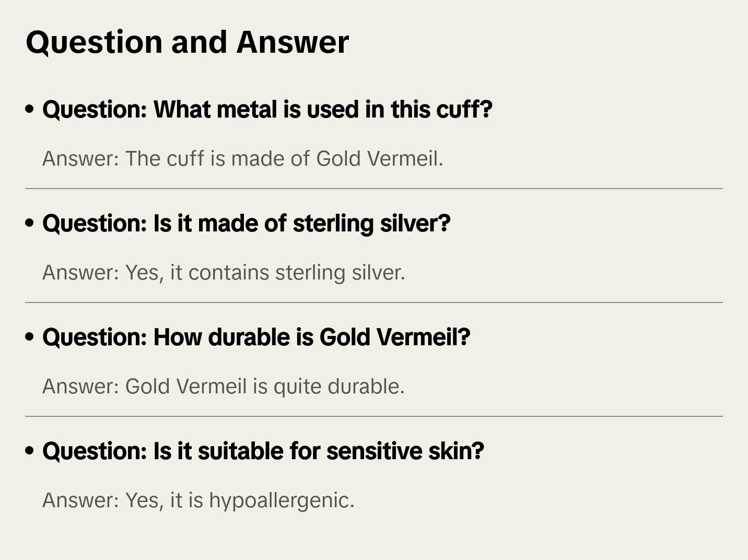Click the "Question and Answer" heading
The width and height of the screenshot is (748, 560).
pyautogui.click(x=187, y=42)
